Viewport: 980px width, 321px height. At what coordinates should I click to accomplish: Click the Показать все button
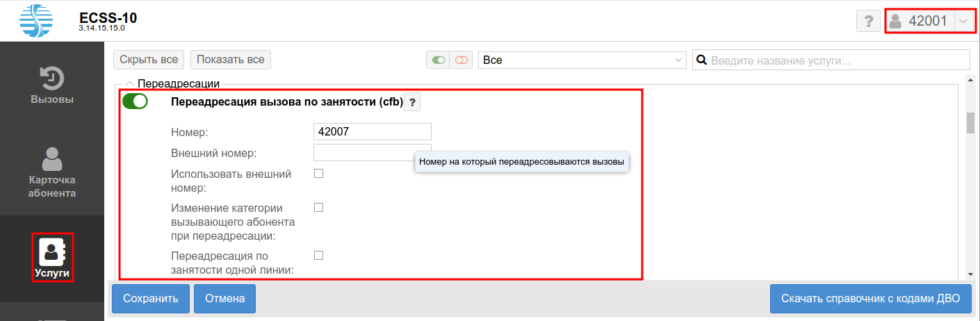[231, 60]
